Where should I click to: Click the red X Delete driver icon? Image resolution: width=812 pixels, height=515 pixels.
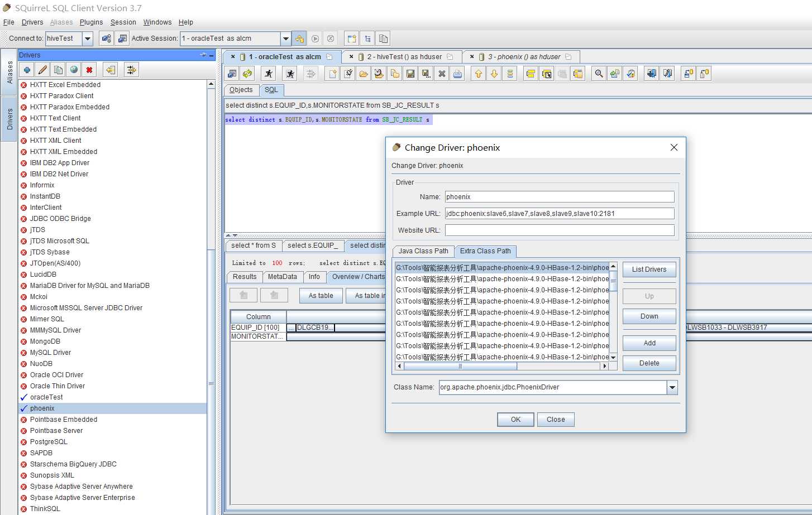click(x=89, y=70)
